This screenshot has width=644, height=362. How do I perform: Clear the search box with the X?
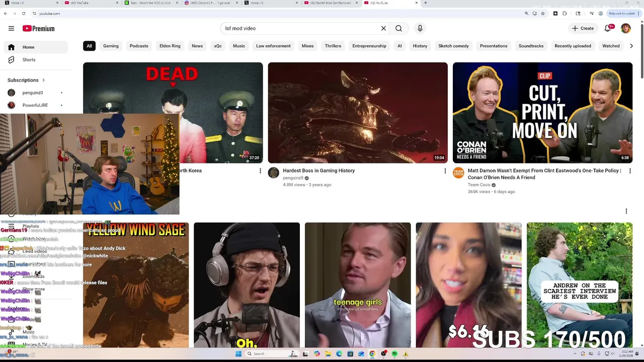coord(383,29)
